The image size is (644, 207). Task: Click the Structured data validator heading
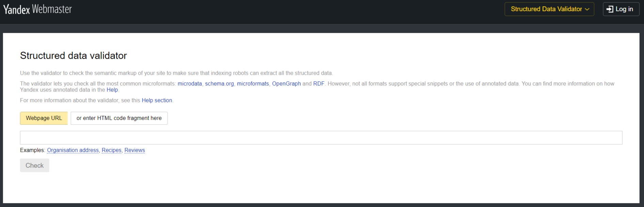(74, 56)
